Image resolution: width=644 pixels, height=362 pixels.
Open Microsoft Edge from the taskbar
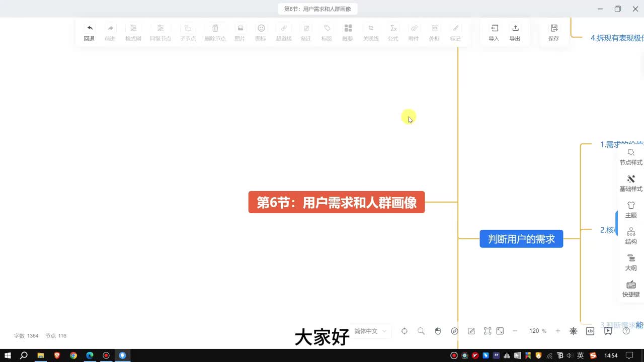pyautogui.click(x=90, y=355)
